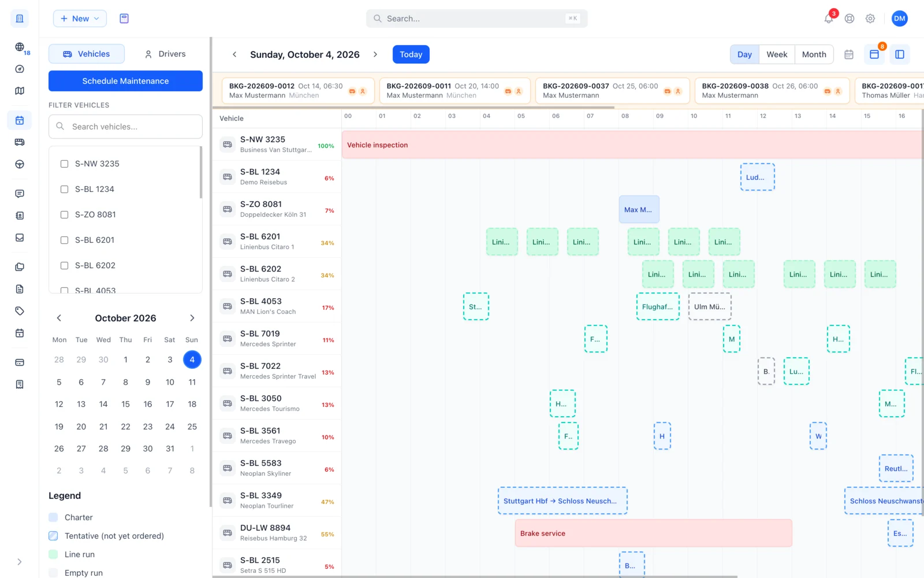Focus the Search vehicles input
The height and width of the screenshot is (578, 924).
coord(125,127)
